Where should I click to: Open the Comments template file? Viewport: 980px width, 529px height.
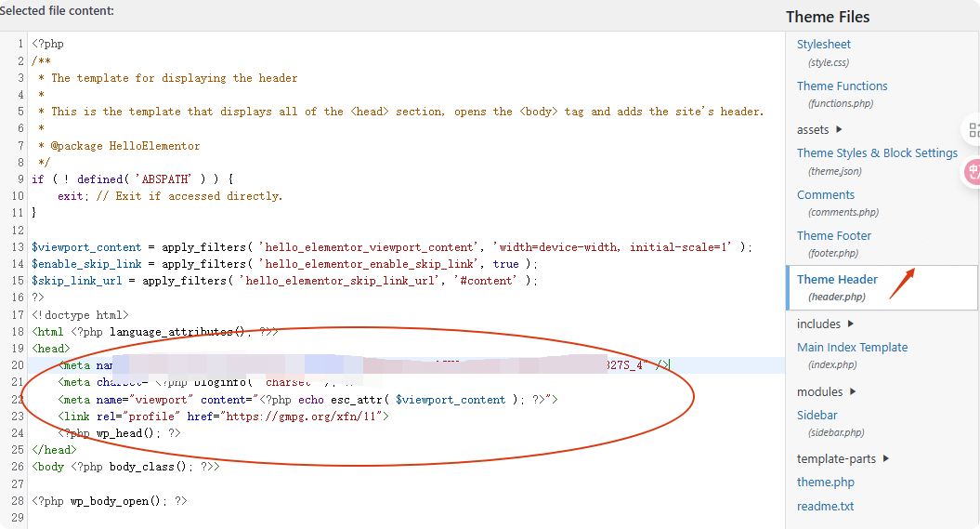(x=825, y=194)
